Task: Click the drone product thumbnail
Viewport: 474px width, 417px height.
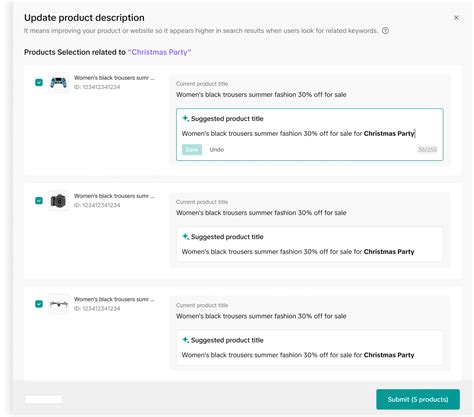Action: tap(58, 304)
